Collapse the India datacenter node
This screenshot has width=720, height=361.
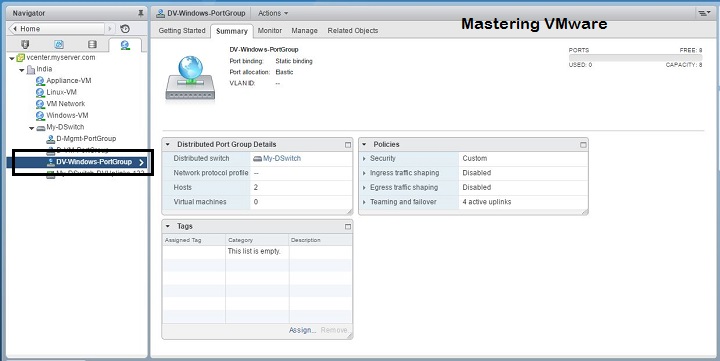click(x=22, y=70)
